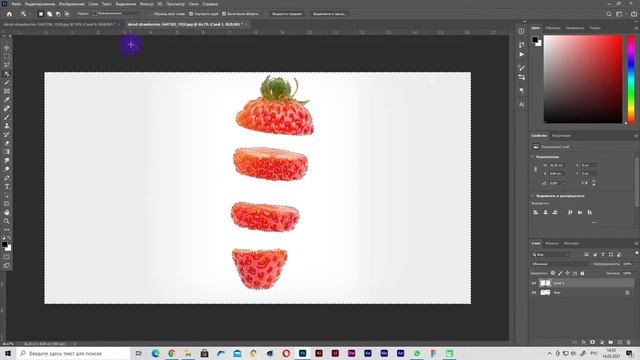
Task: Open the layer blending mode dropdown
Action: 560,264
